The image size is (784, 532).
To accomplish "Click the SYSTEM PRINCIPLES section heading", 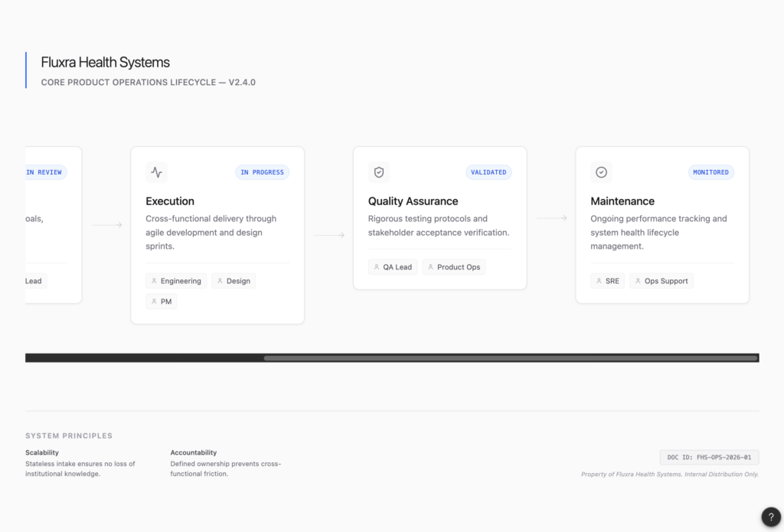I will click(69, 436).
